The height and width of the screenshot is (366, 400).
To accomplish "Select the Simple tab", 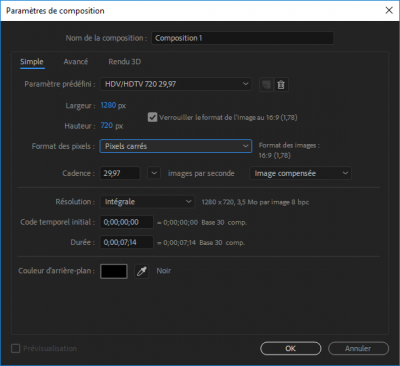I will pyautogui.click(x=32, y=62).
